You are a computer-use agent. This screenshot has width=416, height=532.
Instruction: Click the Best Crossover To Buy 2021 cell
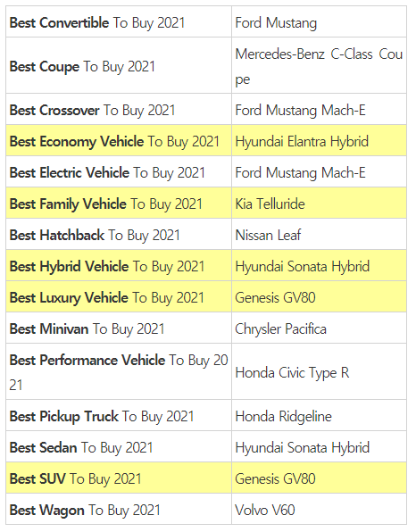119,109
